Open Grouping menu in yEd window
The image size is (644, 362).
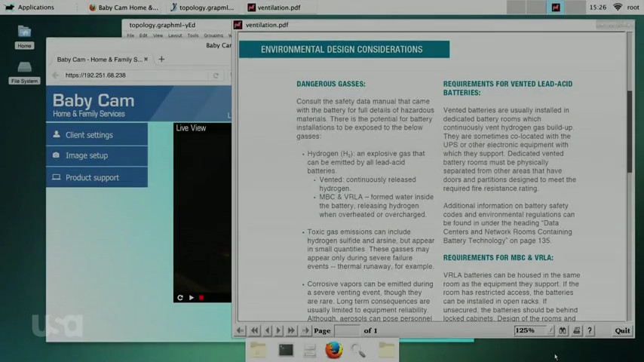click(213, 35)
